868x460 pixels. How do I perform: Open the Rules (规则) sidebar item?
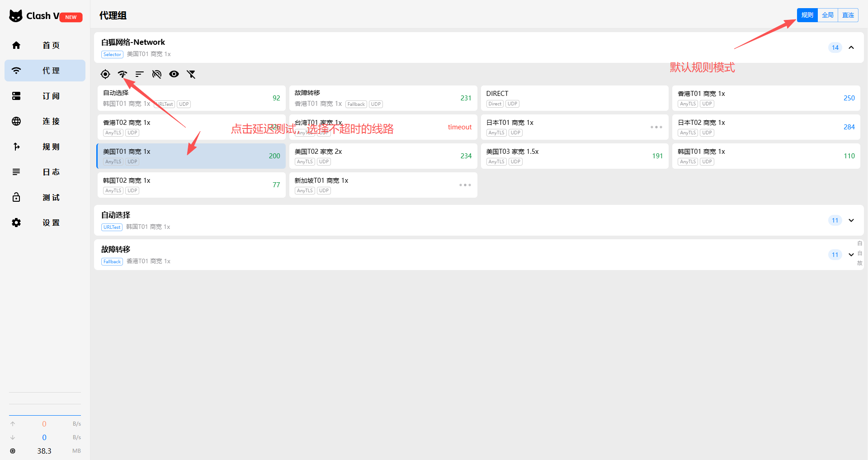click(45, 147)
